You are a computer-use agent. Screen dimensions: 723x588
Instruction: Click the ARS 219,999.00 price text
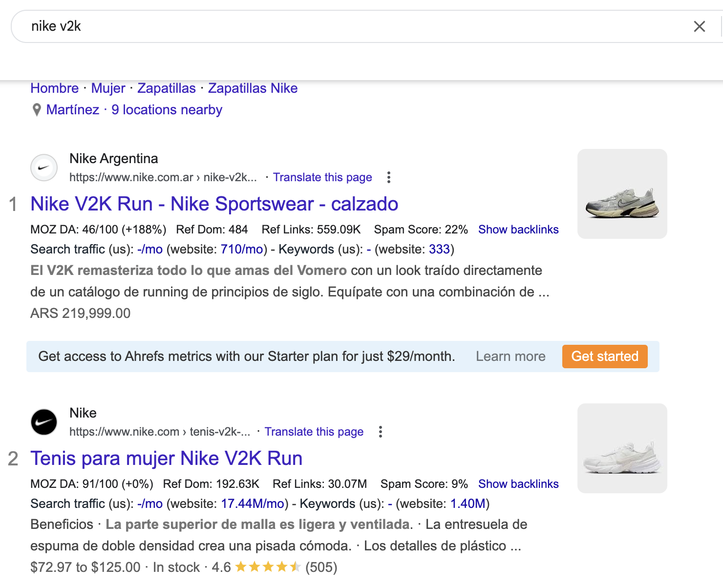tap(80, 313)
